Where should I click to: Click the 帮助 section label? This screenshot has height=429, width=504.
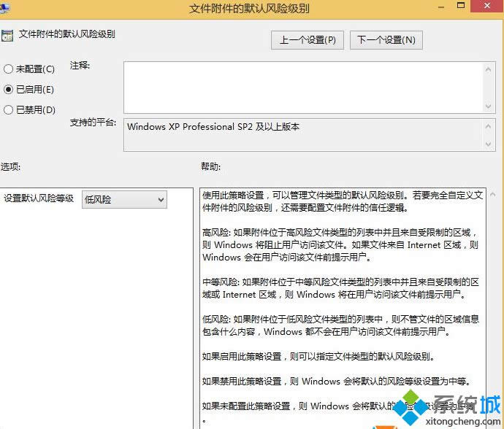[211, 166]
